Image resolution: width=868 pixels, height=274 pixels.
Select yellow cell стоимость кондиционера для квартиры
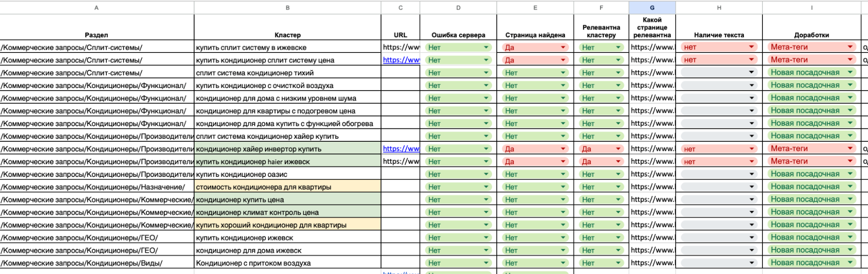pos(287,186)
